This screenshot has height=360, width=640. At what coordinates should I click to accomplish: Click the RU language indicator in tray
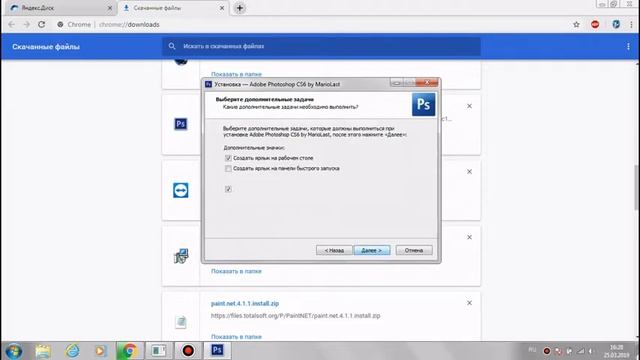(x=532, y=350)
